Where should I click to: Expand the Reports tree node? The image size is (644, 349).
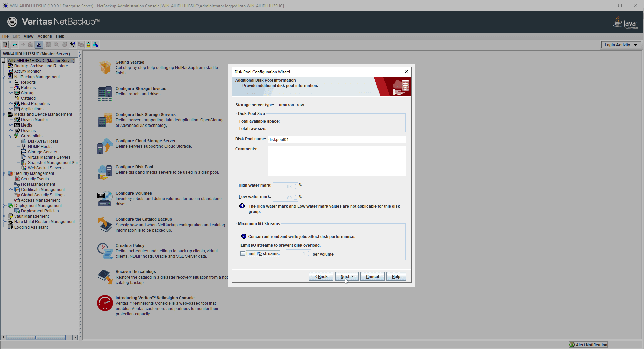11,82
